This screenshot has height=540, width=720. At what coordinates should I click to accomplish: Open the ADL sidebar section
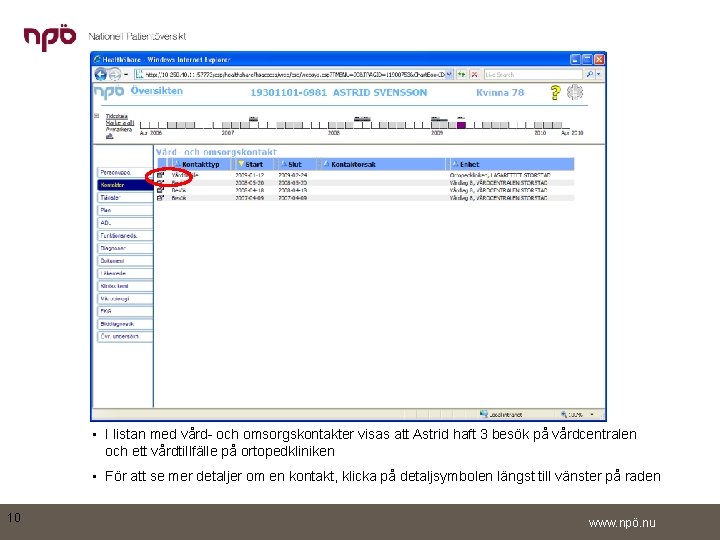(124, 223)
